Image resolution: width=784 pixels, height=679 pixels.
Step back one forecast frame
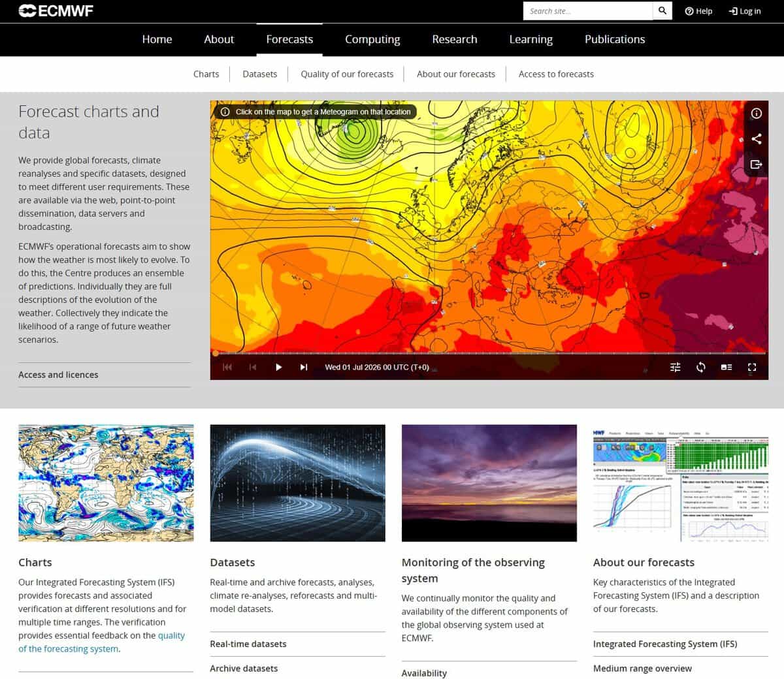253,367
